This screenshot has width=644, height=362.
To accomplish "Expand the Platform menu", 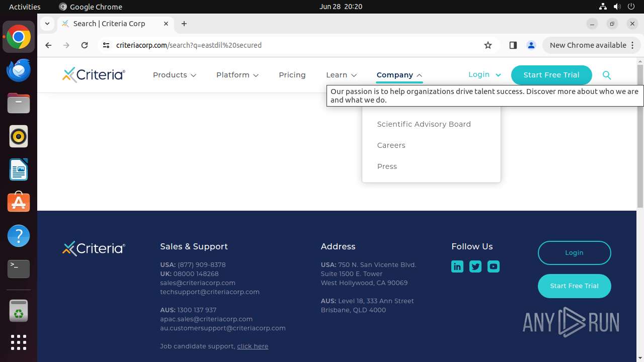I will 237,75.
